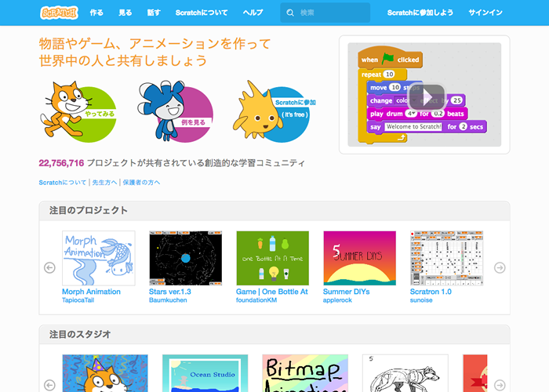Viewport: 549px width, 392px height.
Task: Click the search magnifier icon
Action: [x=290, y=13]
